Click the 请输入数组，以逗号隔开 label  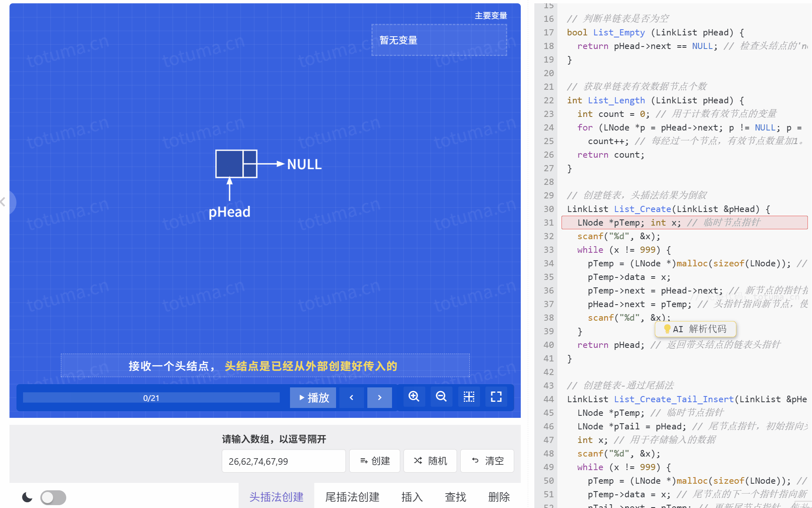(274, 439)
